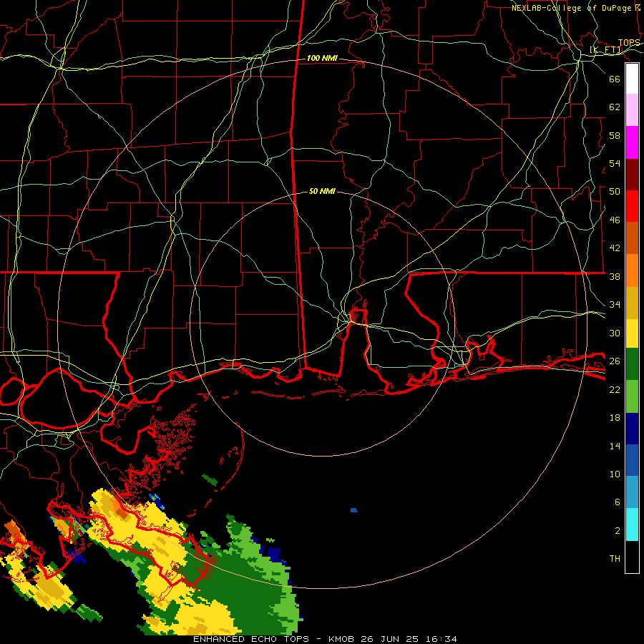Select the dark orange legend swatch
The image size is (644, 644).
point(632,238)
